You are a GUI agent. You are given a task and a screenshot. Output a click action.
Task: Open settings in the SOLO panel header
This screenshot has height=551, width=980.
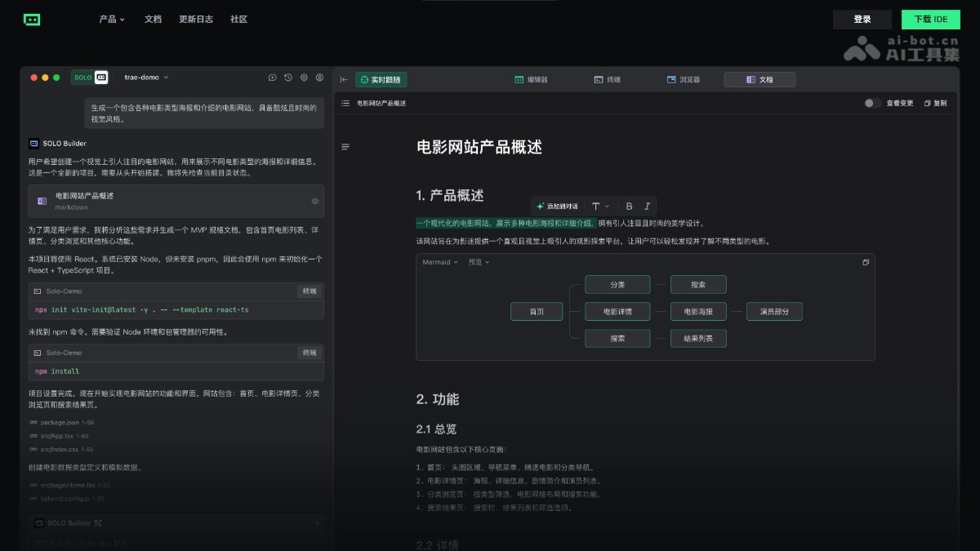click(304, 78)
